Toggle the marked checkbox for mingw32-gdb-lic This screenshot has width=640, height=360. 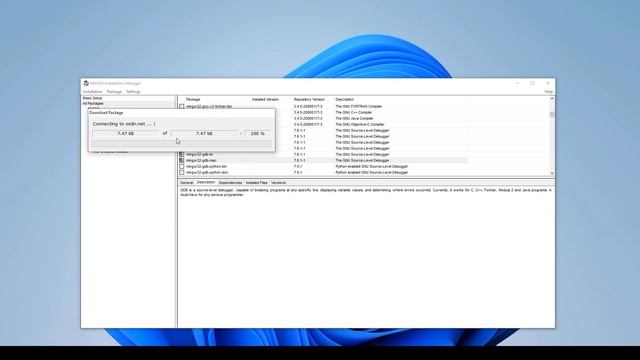[182, 155]
